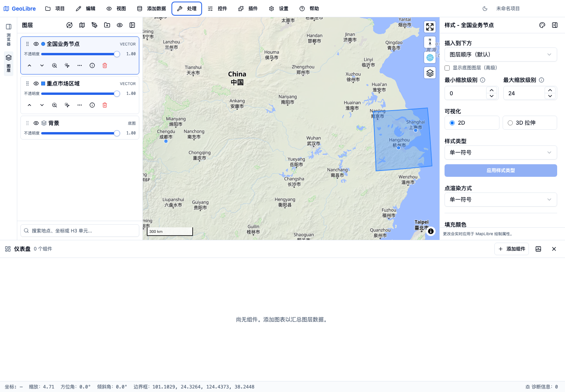
Task: Hide the 背景 basemap layer
Action: coord(36,123)
